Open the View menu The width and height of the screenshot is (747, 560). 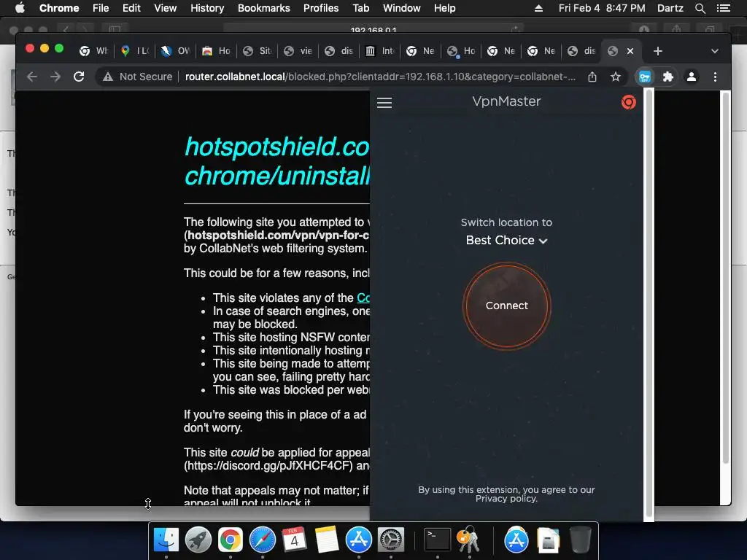[166, 8]
